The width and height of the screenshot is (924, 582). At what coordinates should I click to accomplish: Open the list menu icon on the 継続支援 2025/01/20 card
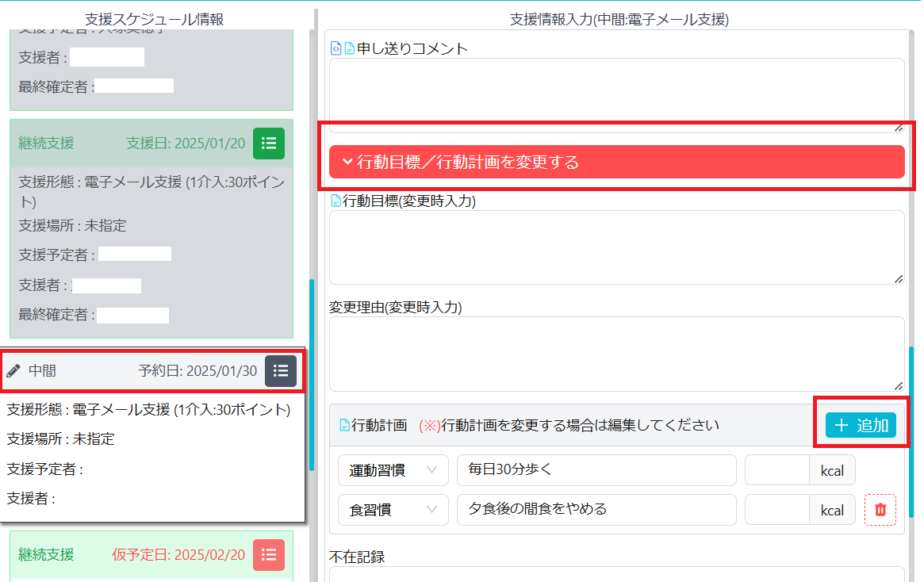click(268, 144)
